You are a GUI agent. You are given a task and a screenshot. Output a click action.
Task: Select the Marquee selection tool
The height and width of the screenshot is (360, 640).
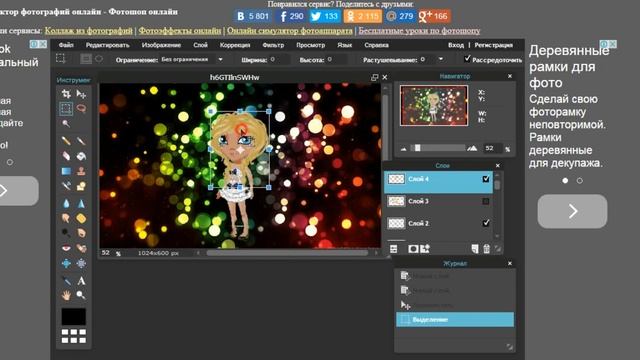[x=66, y=109]
